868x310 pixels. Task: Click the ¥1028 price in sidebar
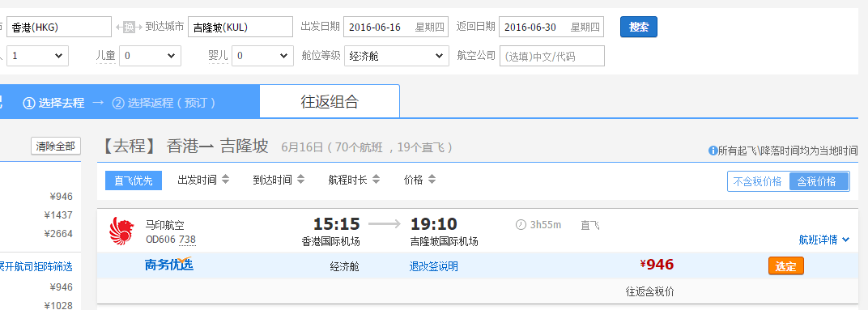pos(58,306)
